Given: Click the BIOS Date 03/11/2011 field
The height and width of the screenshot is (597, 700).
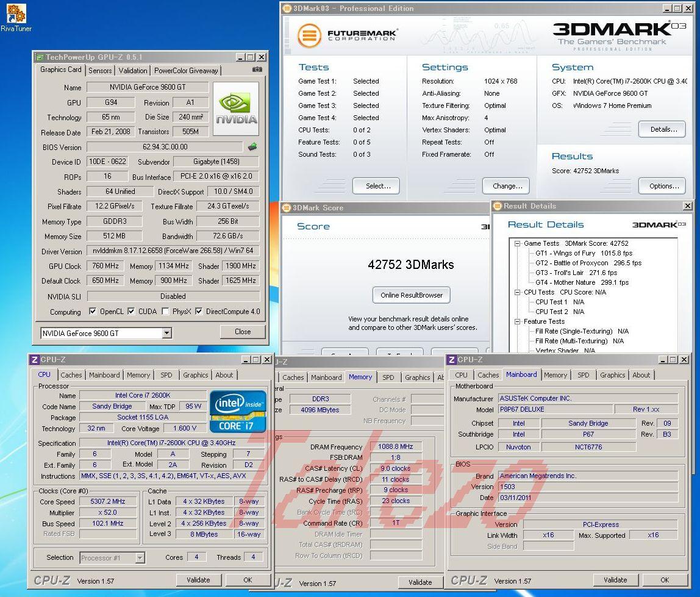Looking at the screenshot, I should [588, 498].
